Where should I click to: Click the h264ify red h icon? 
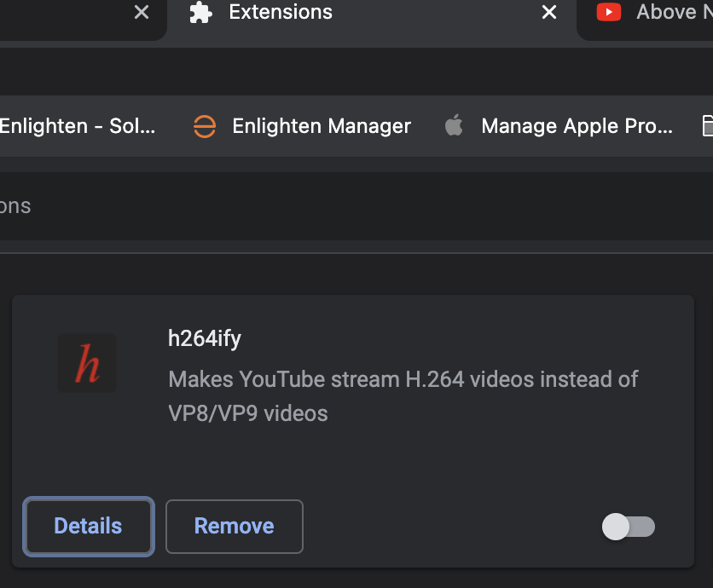pos(87,363)
